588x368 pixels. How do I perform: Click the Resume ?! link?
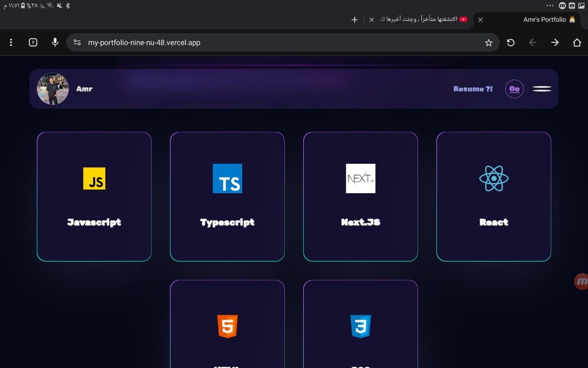coord(473,89)
